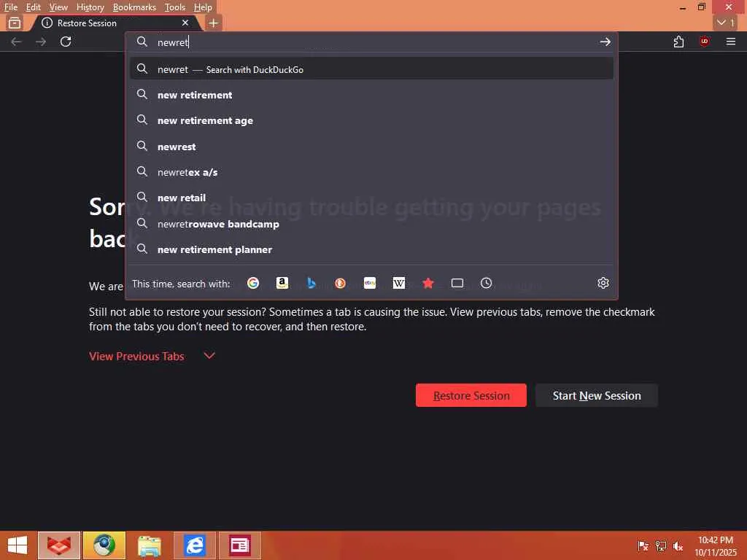
Task: Open the Tools menu
Action: tap(174, 7)
